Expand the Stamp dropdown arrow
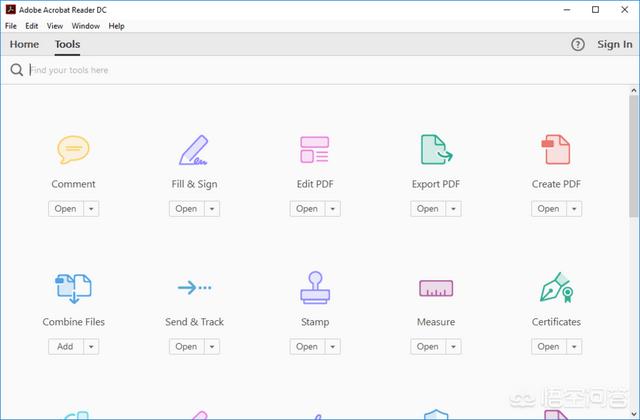 (333, 347)
